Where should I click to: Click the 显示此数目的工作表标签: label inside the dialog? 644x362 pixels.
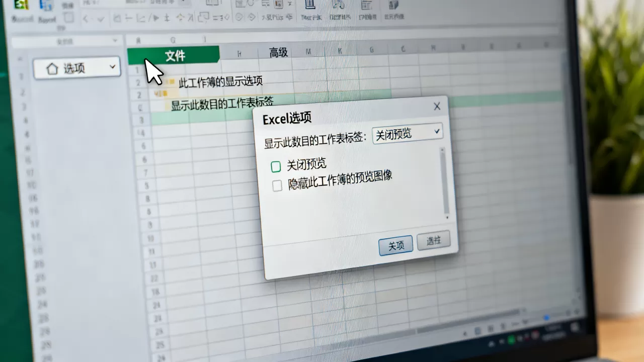pyautogui.click(x=315, y=139)
